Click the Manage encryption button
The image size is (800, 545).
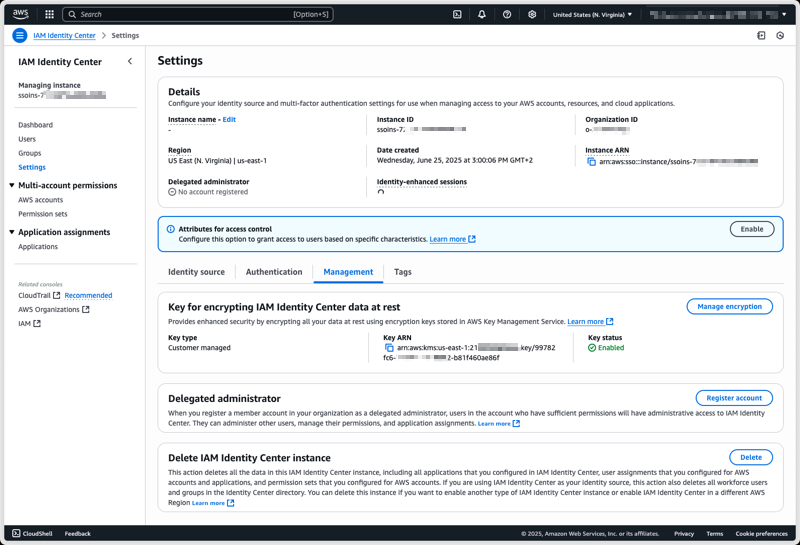pyautogui.click(x=729, y=307)
